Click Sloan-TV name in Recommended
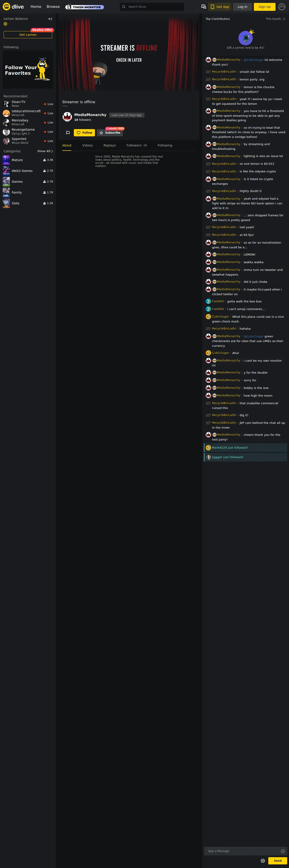The height and width of the screenshot is (868, 289). point(18,102)
